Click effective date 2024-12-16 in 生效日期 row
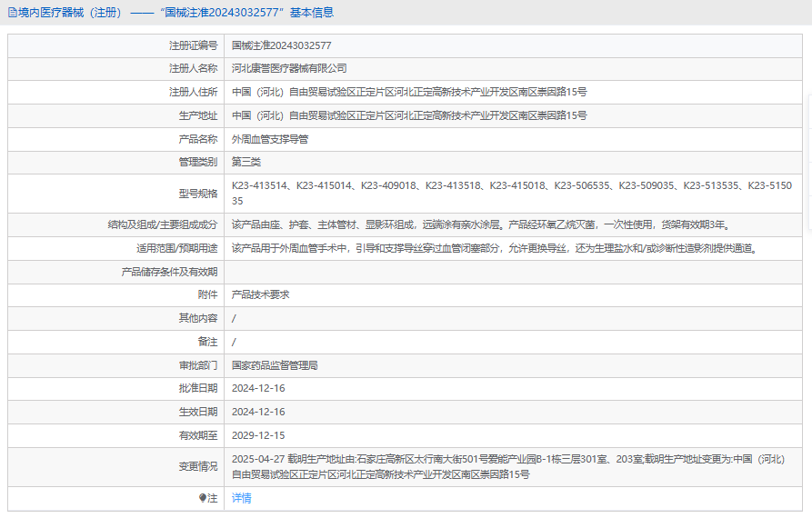 pos(258,412)
